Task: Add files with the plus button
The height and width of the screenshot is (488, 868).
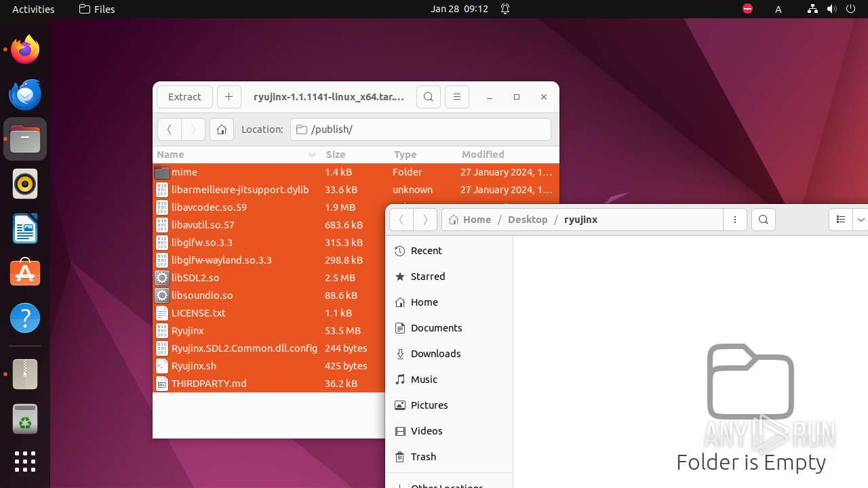Action: point(229,97)
